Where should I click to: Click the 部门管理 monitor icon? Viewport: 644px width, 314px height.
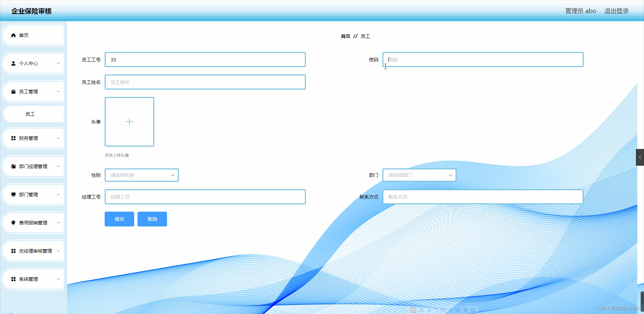[13, 195]
